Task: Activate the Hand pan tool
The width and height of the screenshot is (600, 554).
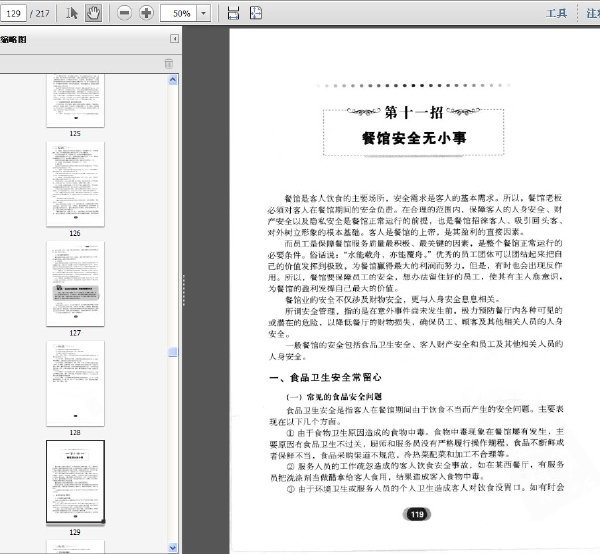Action: coord(93,13)
